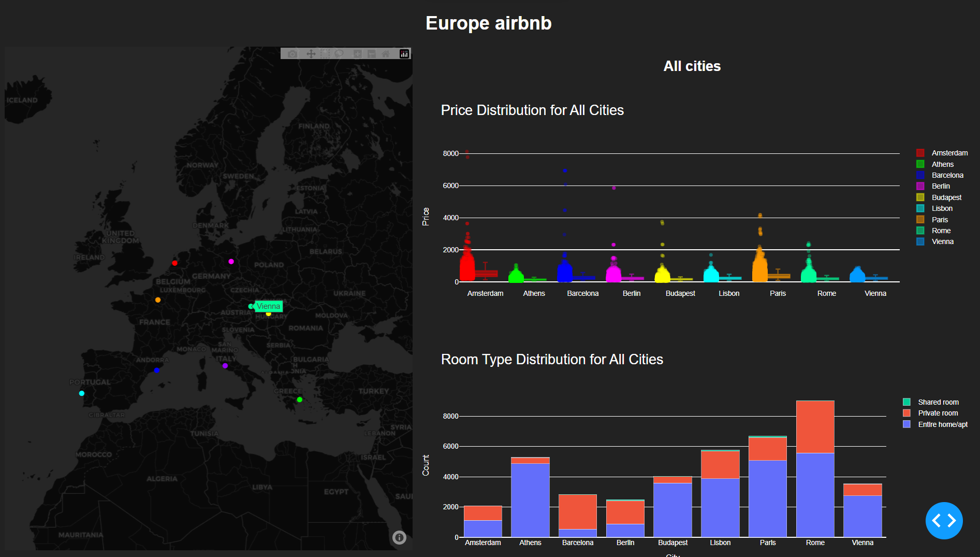Click 'Room Type Distribution for All Cities' title
The height and width of the screenshot is (557, 980).
(552, 359)
